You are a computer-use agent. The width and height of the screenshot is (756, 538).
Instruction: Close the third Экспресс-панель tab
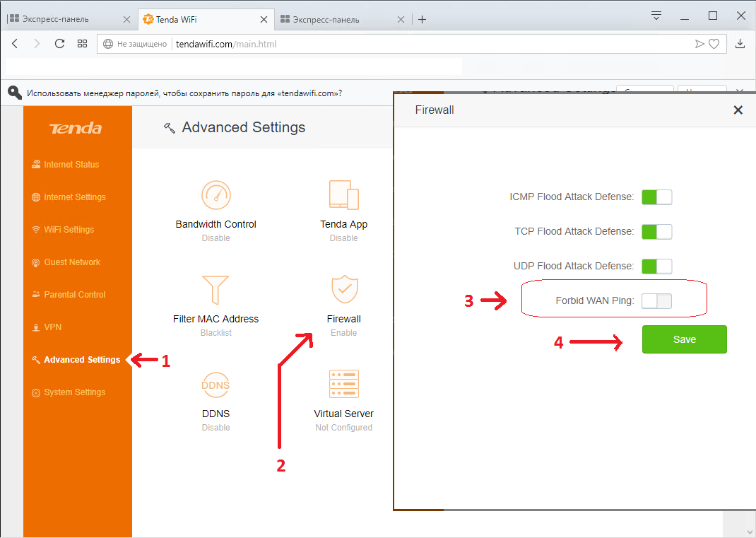pyautogui.click(x=401, y=19)
